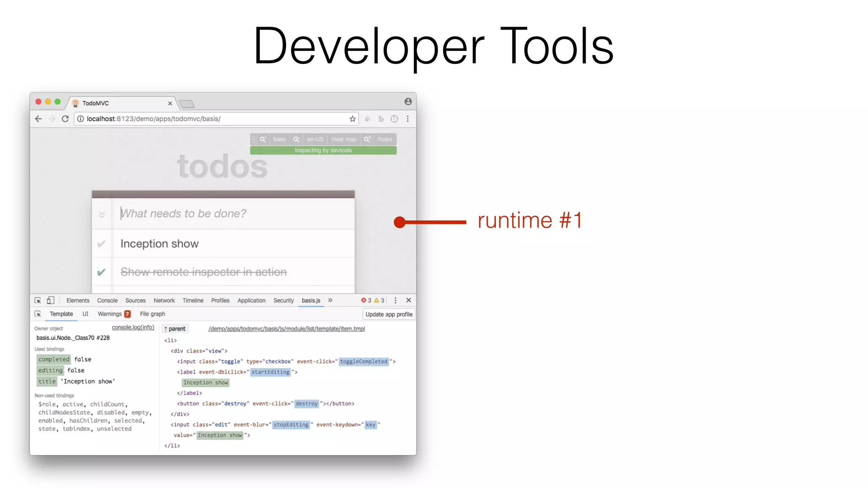Click the 'b' basis.js extension icon
Screen dimensions: 868x488
click(x=381, y=119)
